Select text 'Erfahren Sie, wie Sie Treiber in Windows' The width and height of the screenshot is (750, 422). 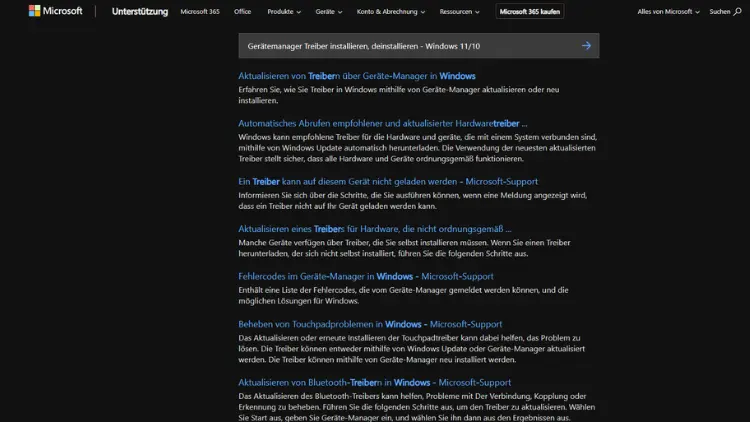click(308, 89)
